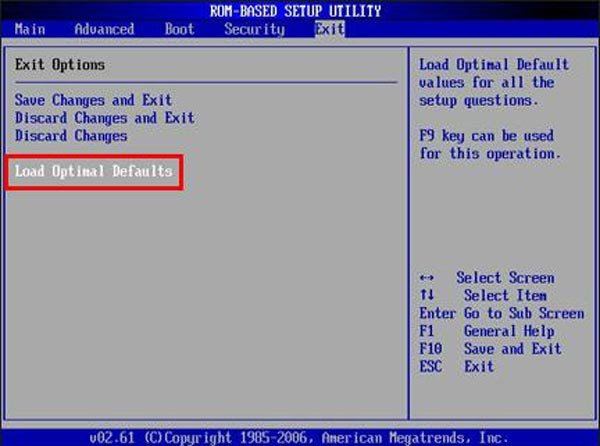Screen dimensions: 600x446
Task: Click 'F1 General Help' legend line
Action: pos(487,331)
